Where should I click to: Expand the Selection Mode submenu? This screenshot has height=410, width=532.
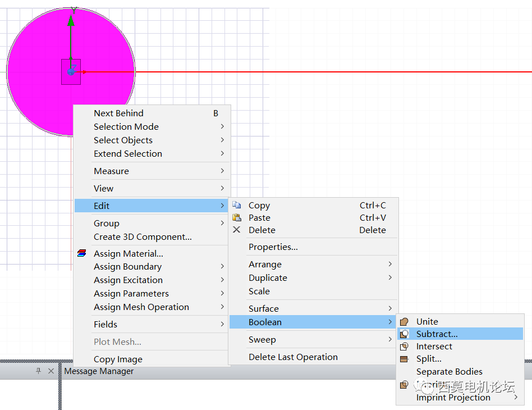152,127
